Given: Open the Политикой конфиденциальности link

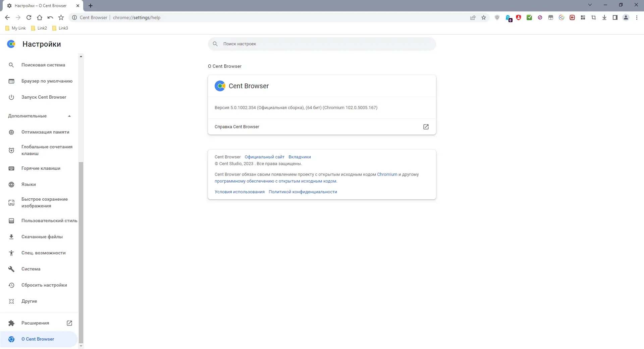Looking at the screenshot, I should pos(303,192).
